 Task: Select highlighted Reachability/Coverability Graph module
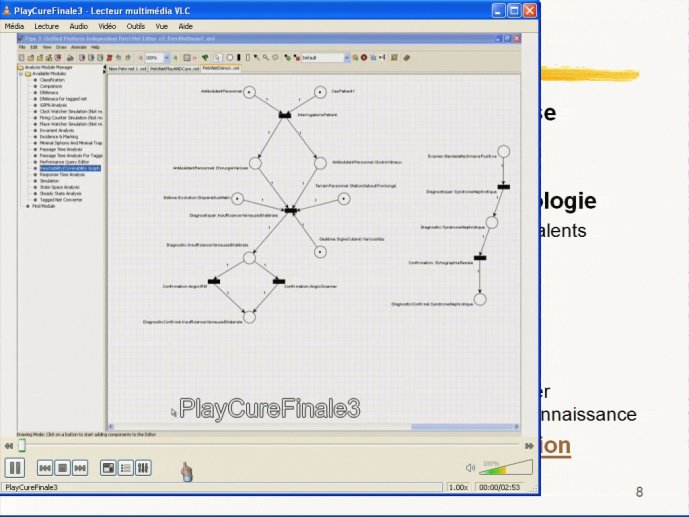(x=70, y=168)
